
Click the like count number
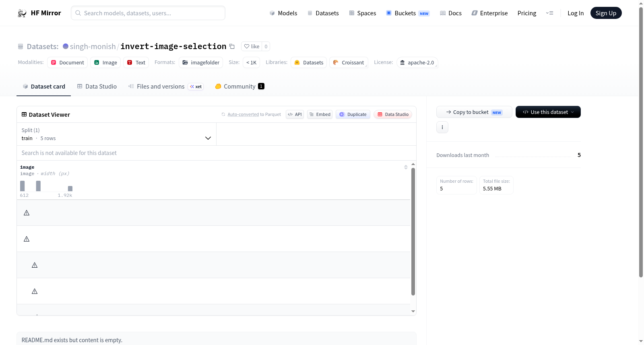[266, 46]
